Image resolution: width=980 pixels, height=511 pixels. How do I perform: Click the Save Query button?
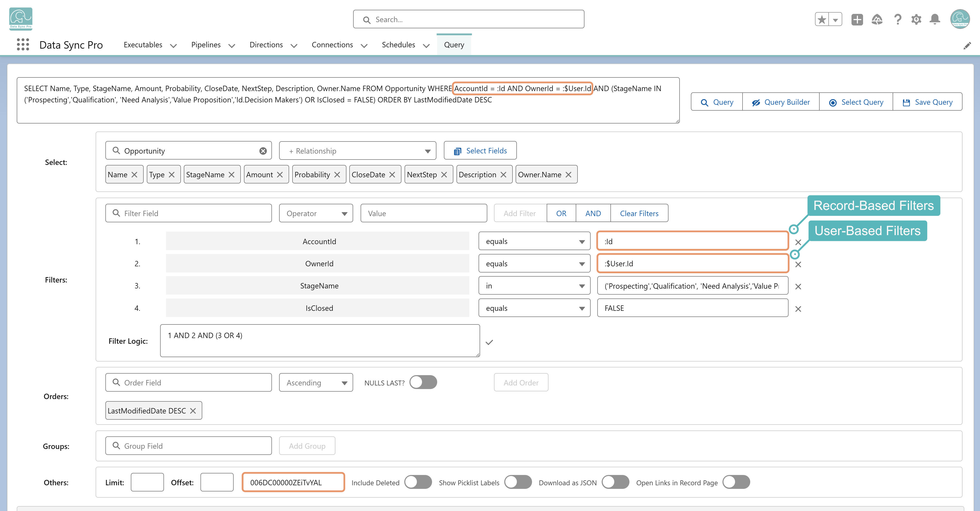927,102
